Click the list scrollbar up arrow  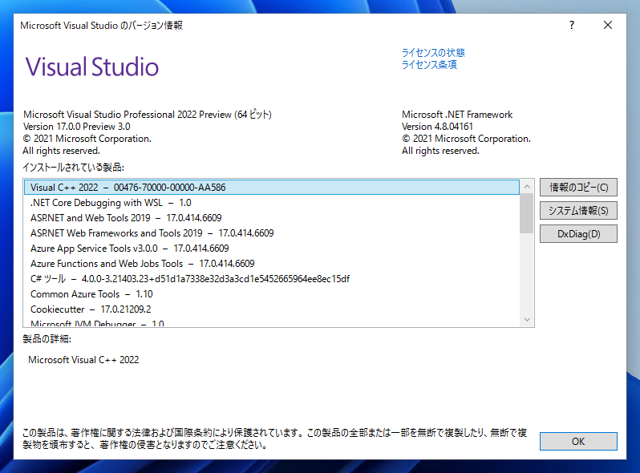coord(527,187)
